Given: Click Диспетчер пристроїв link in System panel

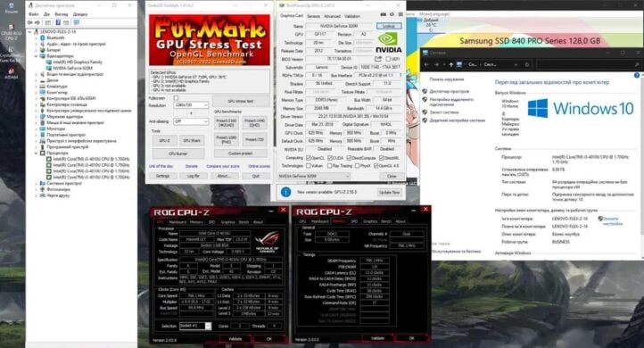Looking at the screenshot, I should coord(450,91).
